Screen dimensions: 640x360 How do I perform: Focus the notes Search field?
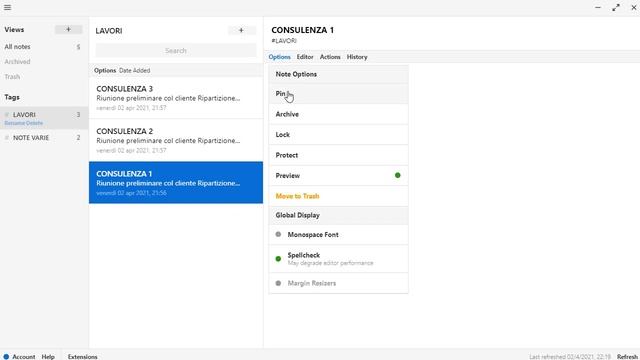point(176,51)
